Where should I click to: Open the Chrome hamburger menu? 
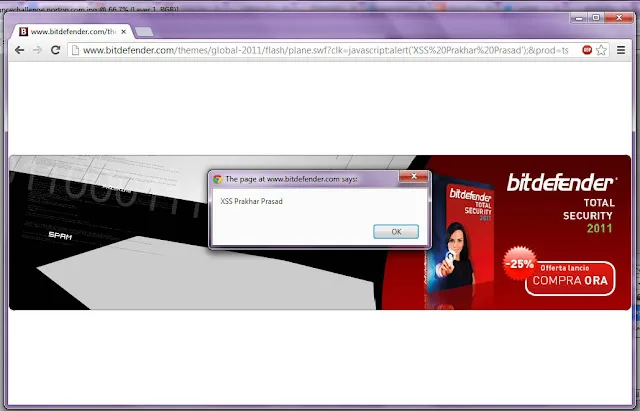coord(621,50)
